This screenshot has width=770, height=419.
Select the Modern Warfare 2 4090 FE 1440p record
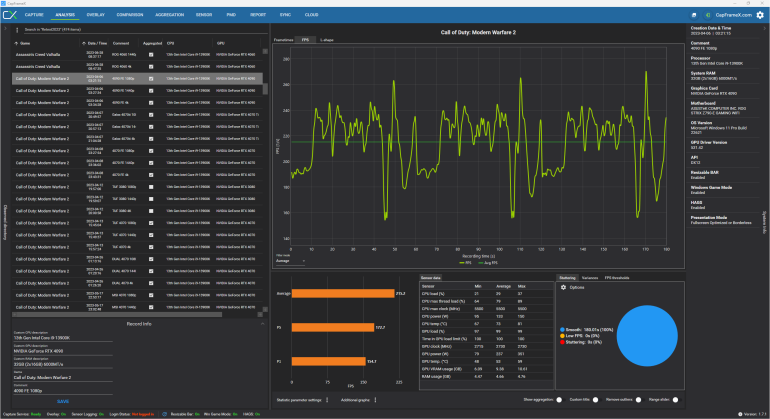coord(137,90)
